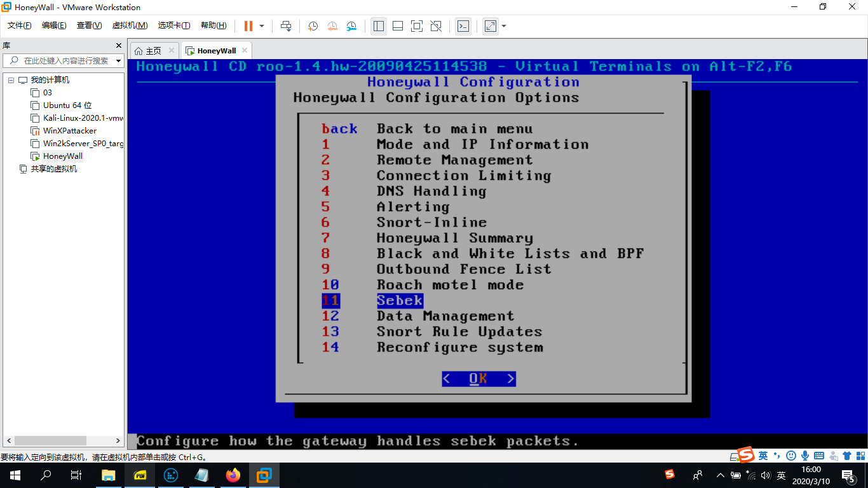
Task: Select 我的计算机 in the library tree
Action: point(50,80)
